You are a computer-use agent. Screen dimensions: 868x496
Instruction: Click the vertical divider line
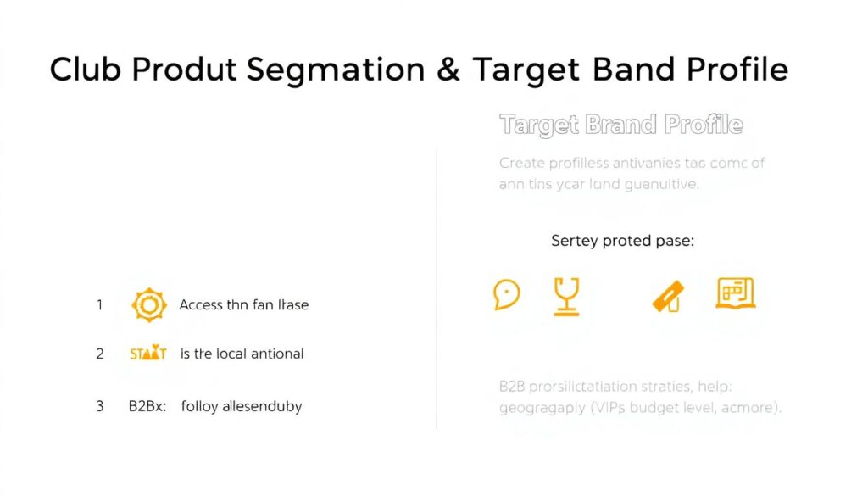[437, 288]
